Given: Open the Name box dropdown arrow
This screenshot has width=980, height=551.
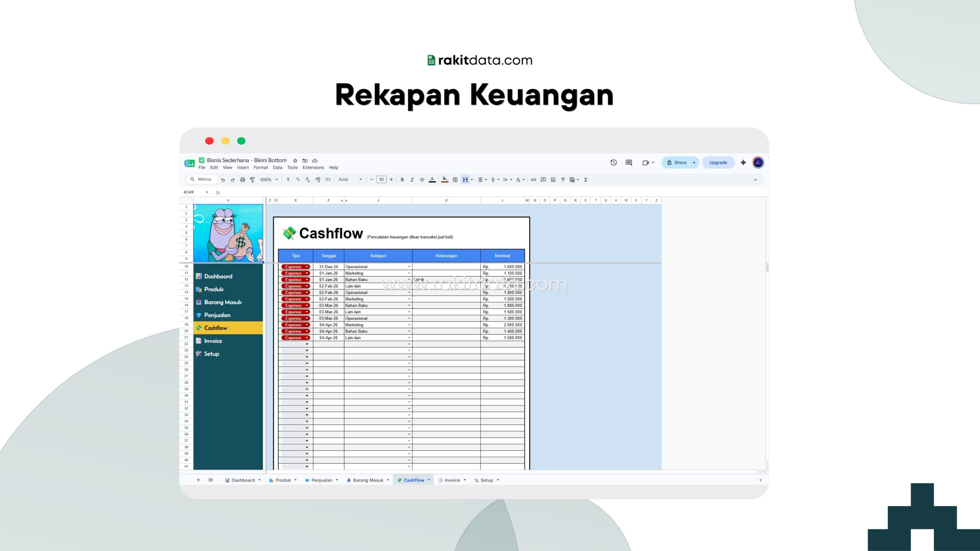Looking at the screenshot, I should (207, 192).
